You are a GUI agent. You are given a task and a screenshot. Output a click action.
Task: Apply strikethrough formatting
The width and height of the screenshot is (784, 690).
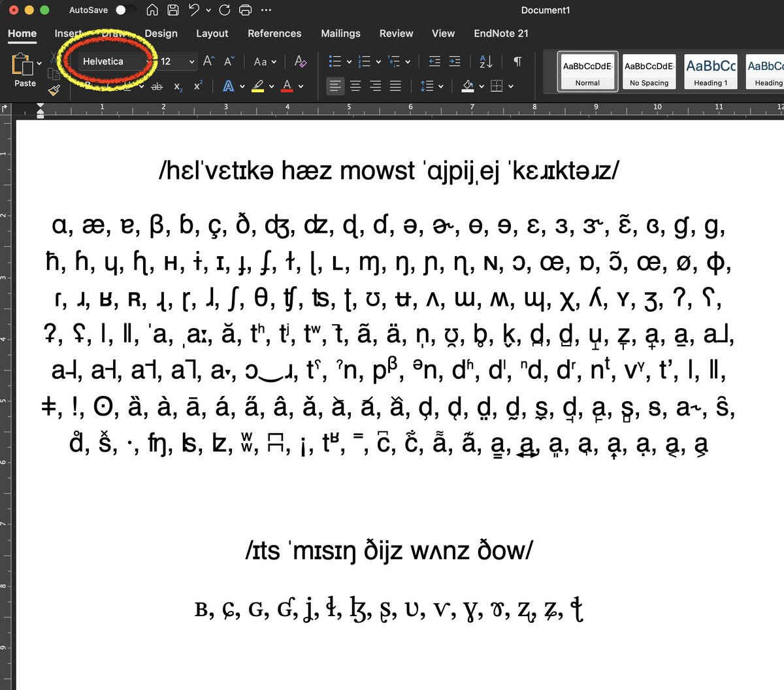tap(157, 86)
